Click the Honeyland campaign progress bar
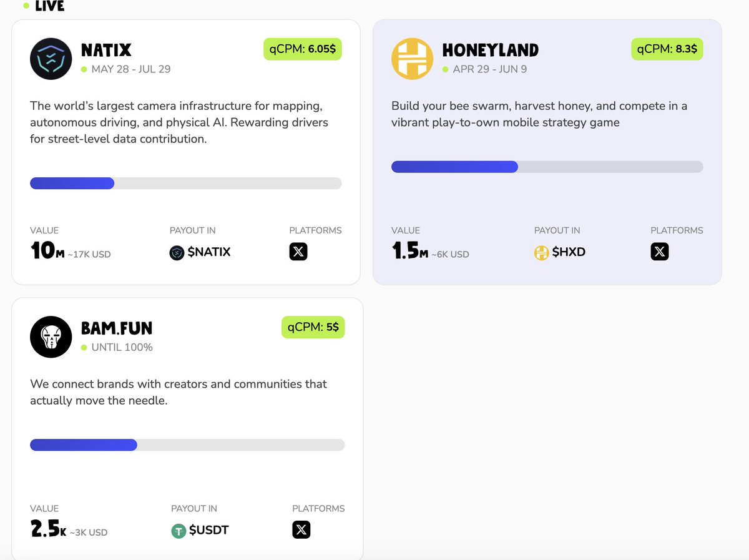The image size is (749, 560). (547, 167)
